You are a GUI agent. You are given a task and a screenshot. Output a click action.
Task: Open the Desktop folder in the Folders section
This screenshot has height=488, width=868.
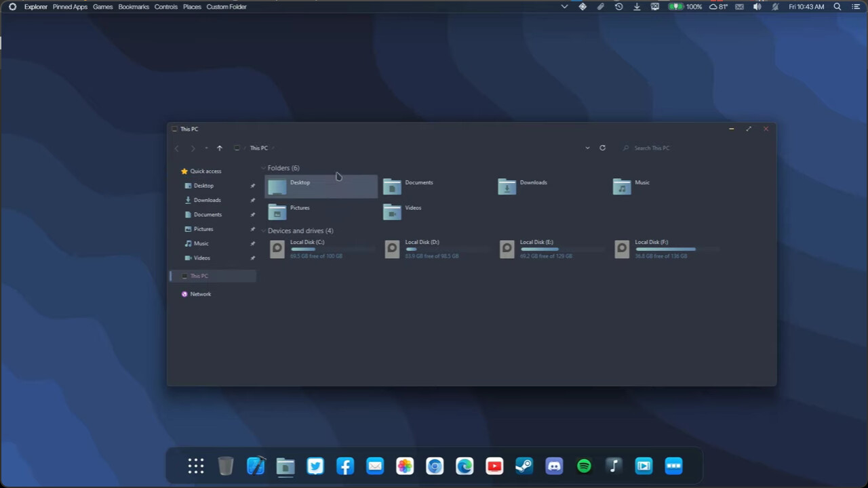click(321, 186)
